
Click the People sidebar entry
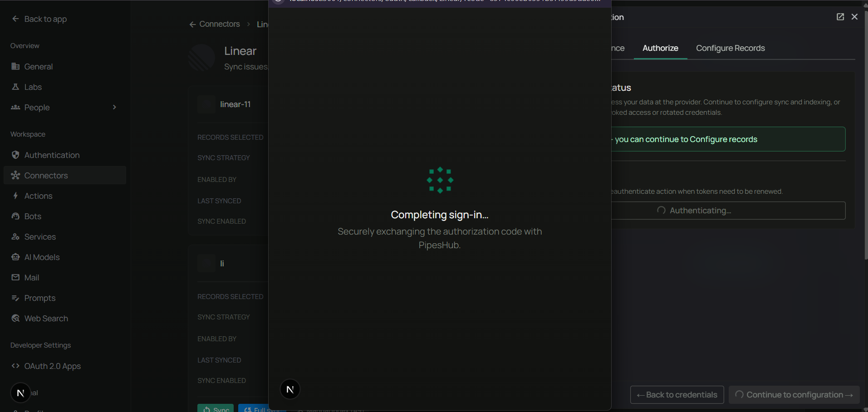[65, 107]
